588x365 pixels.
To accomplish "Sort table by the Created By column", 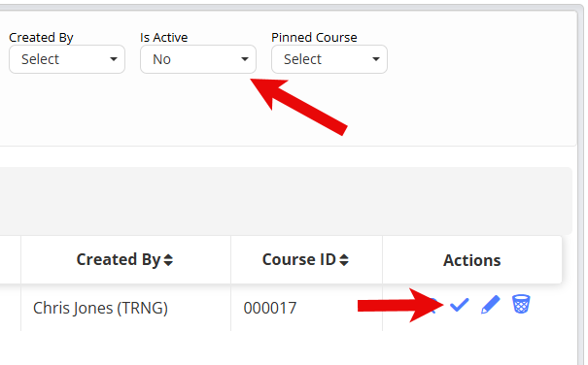I will 119,260.
